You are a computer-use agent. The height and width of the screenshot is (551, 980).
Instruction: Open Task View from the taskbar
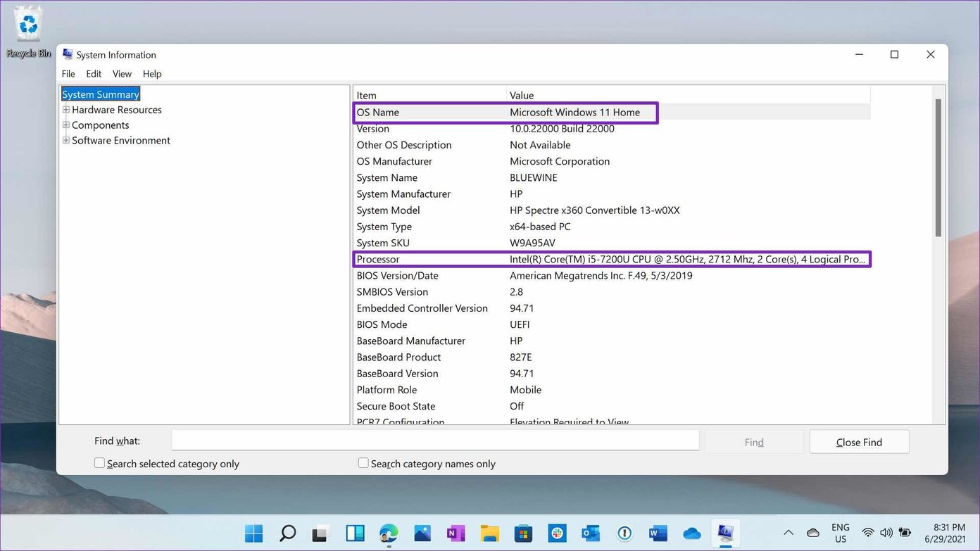[x=321, y=533]
